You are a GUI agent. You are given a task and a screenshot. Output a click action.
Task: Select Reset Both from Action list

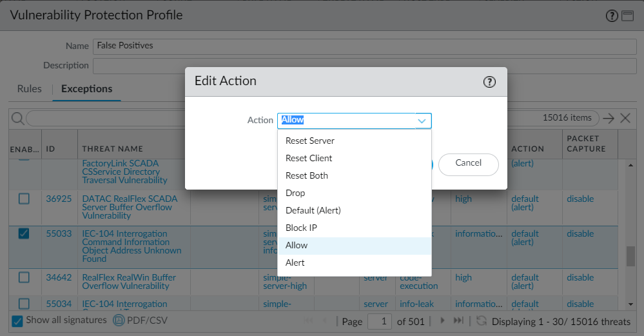[x=307, y=175]
